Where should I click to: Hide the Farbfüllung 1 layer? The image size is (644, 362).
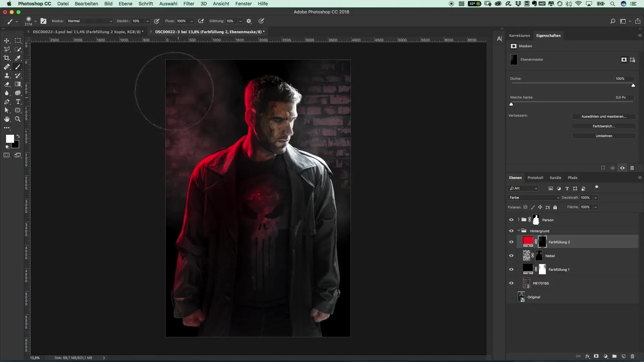pos(511,269)
